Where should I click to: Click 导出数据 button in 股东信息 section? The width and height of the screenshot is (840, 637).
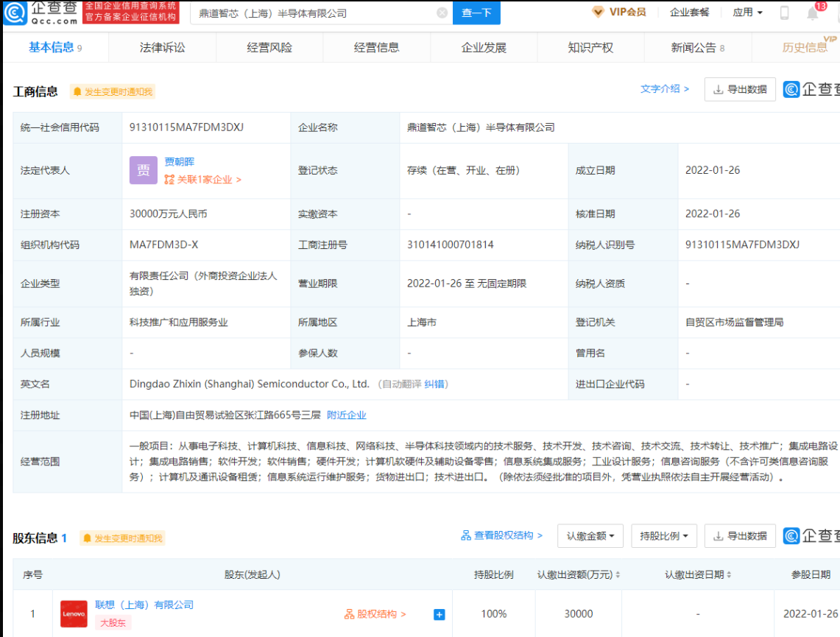[740, 536]
